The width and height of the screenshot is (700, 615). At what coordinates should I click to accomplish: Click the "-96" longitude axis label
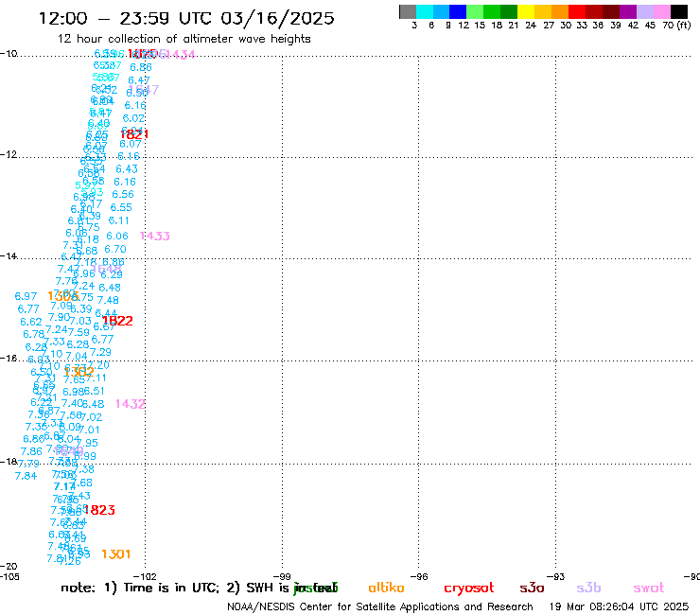419,576
